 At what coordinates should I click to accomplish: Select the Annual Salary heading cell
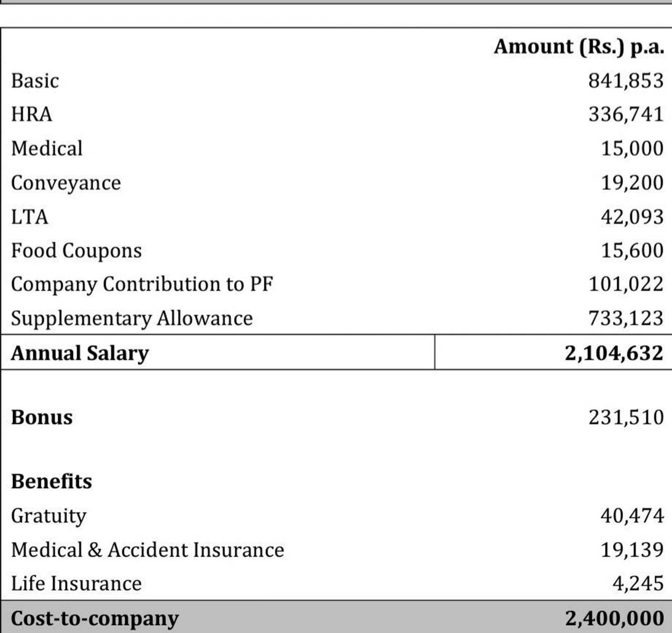pyautogui.click(x=218, y=352)
